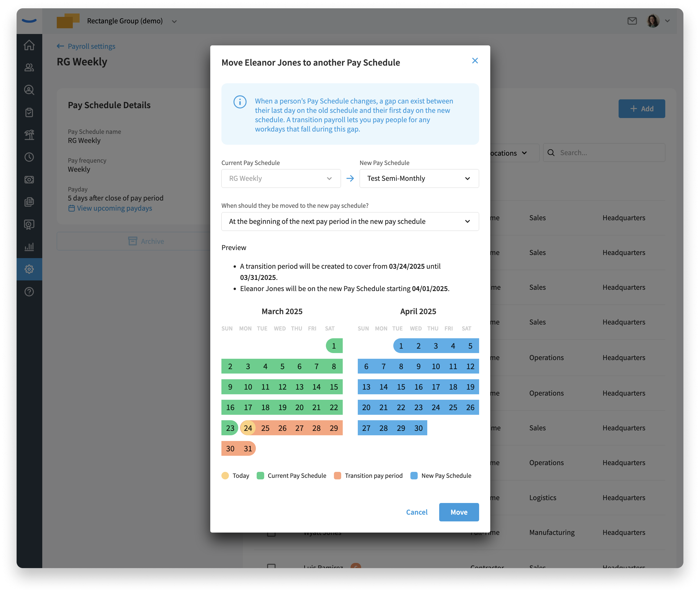Click the April 2025 month heading
This screenshot has height=593, width=700.
pyautogui.click(x=418, y=311)
